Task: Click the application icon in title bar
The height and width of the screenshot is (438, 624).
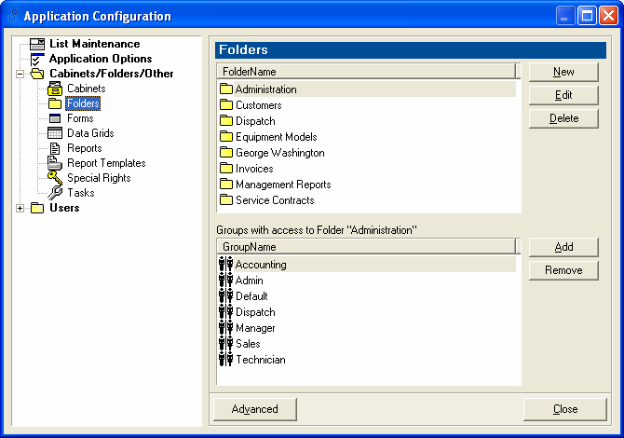Action: (14, 16)
